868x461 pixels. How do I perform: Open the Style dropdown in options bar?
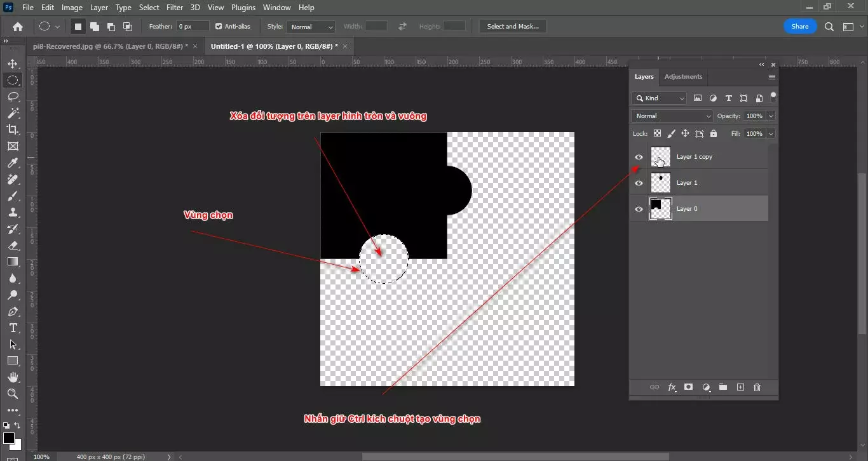[x=311, y=26]
